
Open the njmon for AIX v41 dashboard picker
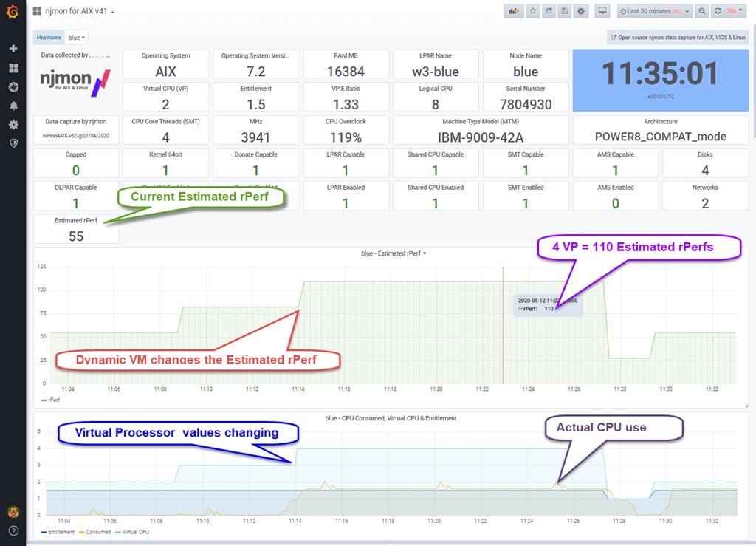pyautogui.click(x=80, y=11)
